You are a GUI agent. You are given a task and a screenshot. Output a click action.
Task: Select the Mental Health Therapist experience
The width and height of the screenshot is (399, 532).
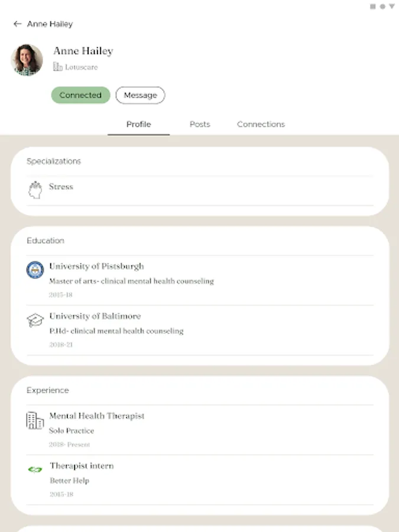(96, 416)
